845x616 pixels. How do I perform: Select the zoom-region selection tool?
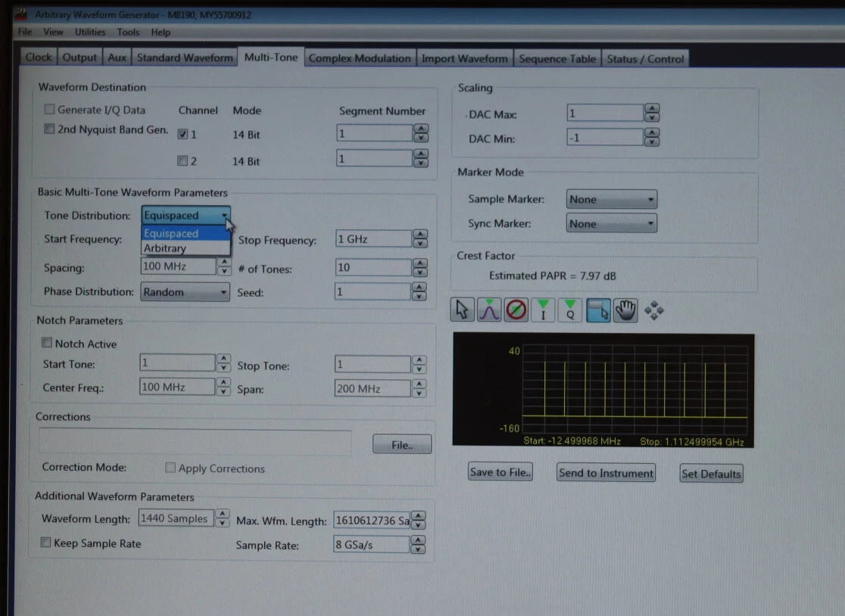[x=598, y=310]
